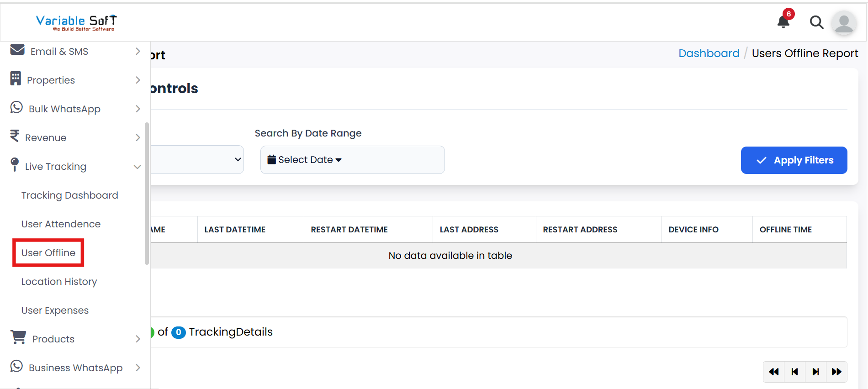The height and width of the screenshot is (389, 868).
Task: Go to the previous page of results
Action: tap(795, 372)
